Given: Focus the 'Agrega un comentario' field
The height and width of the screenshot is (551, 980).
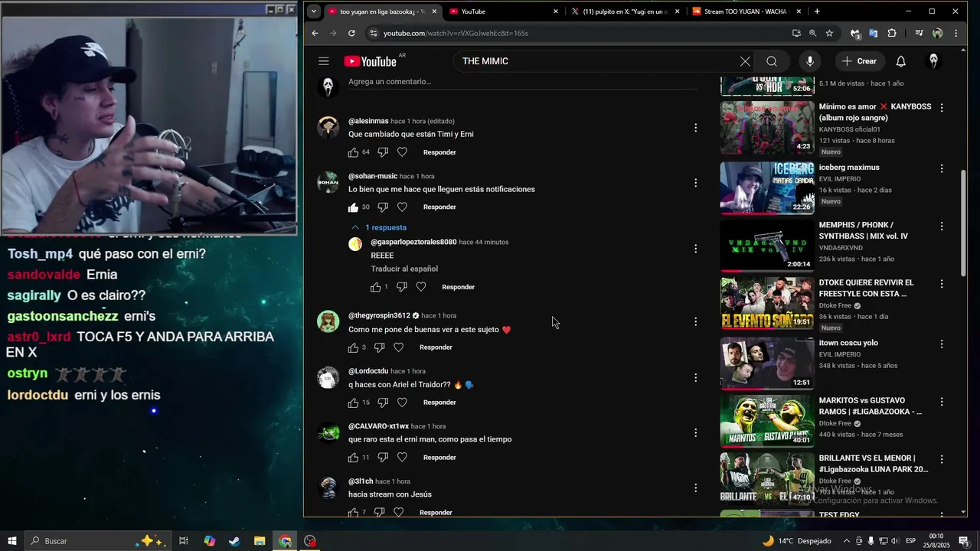Looking at the screenshot, I should (x=523, y=82).
